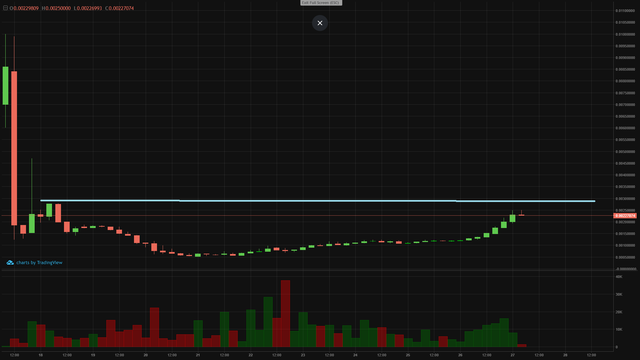Select the light blue horizontal resistance line
640x360 pixels.
pyautogui.click(x=318, y=201)
